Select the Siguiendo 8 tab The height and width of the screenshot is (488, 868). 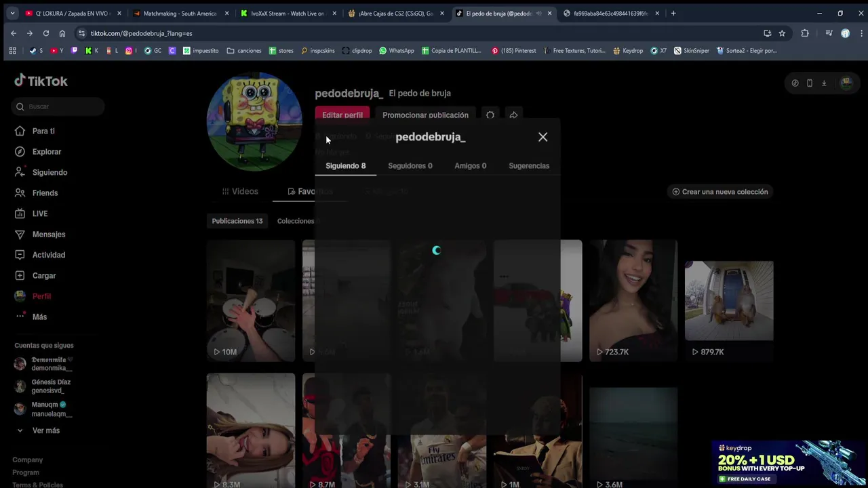(x=345, y=165)
